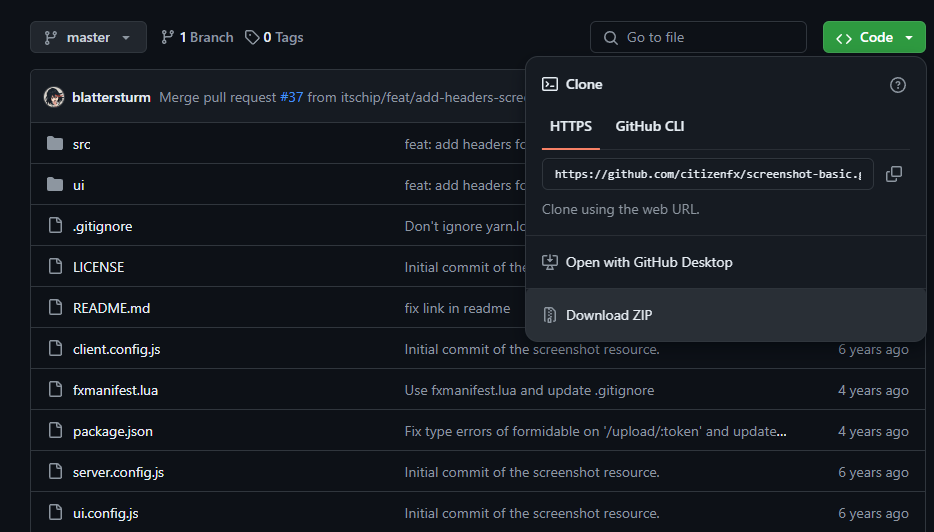This screenshot has width=934, height=532.
Task: Open 'Use fxmanifest.lua and update .gitignore' commit
Action: click(x=529, y=391)
